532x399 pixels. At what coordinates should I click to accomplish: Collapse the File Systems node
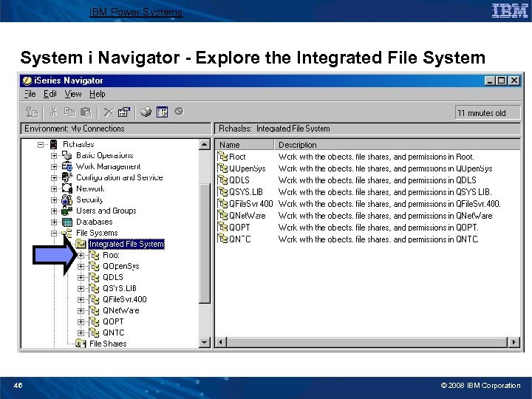click(x=54, y=233)
